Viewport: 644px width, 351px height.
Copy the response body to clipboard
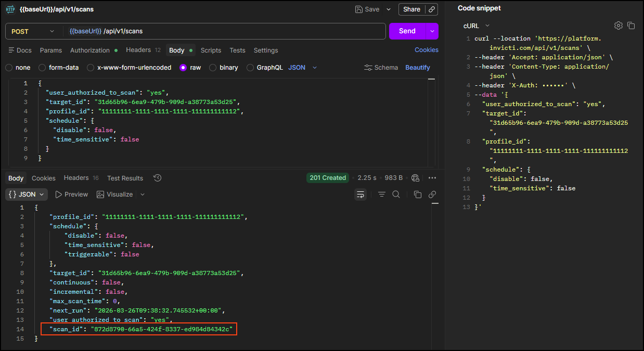coord(417,194)
